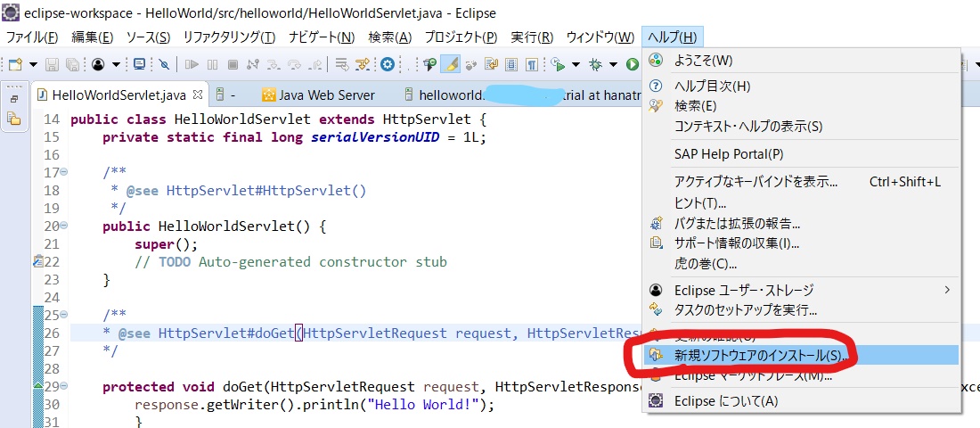Close the HelloWorldServlet.java tab

198,94
